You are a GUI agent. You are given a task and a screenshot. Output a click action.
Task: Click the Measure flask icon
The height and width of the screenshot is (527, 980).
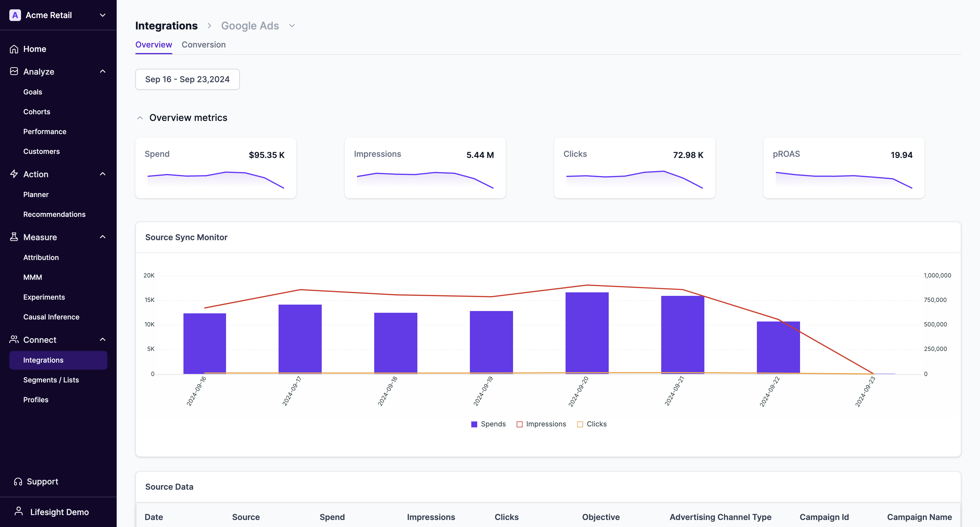[x=14, y=237]
